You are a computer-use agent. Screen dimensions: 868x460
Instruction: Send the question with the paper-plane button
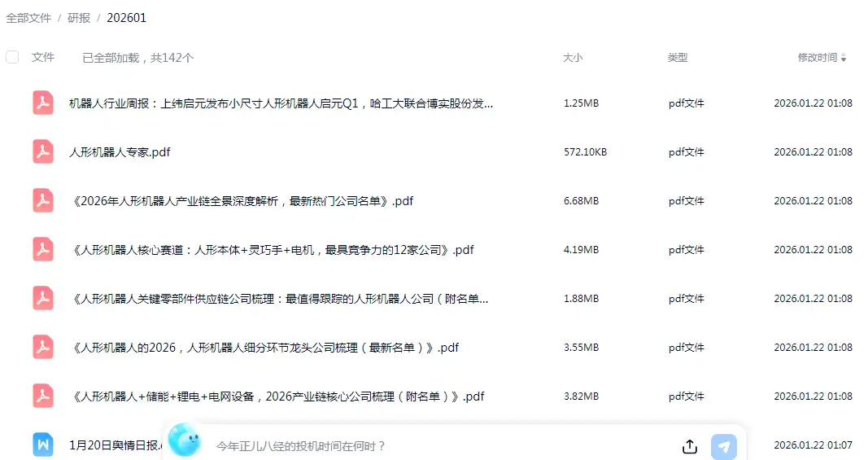point(724,446)
